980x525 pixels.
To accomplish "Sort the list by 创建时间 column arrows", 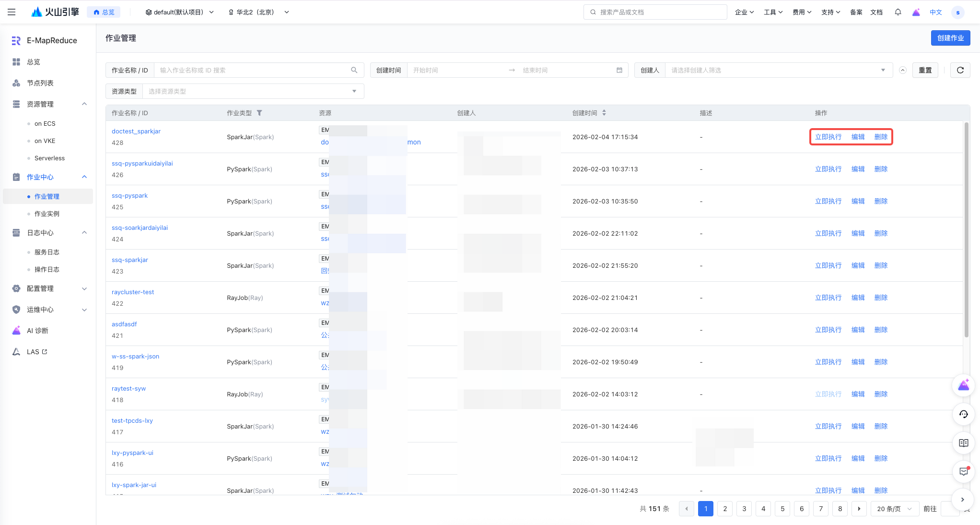I will point(604,113).
